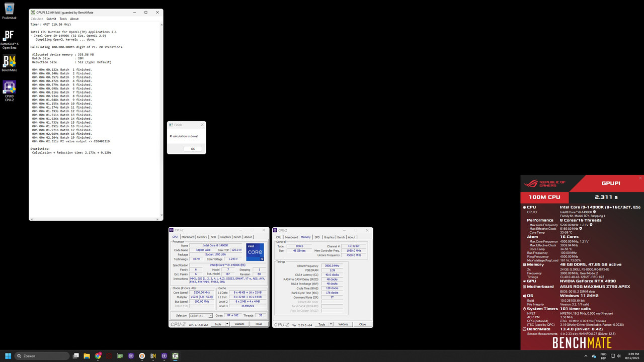Image resolution: width=644 pixels, height=362 pixels.
Task: Open the CPUID CPU-Z desktop shortcut
Action: (x=9, y=92)
